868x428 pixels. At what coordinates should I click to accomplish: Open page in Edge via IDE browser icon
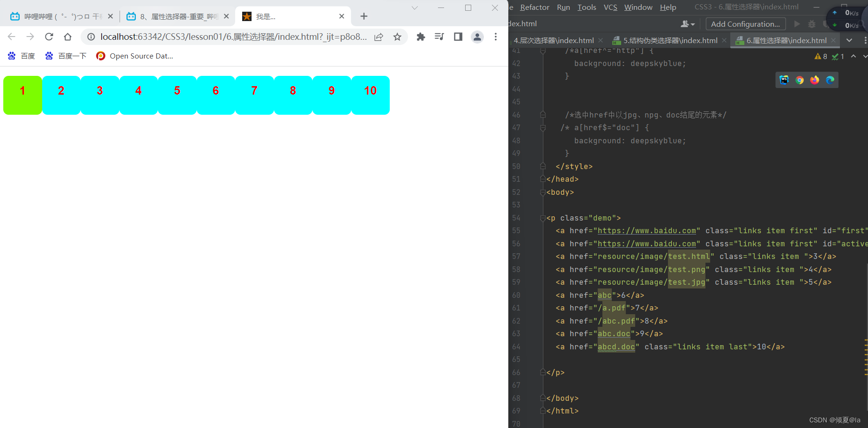[x=830, y=80]
